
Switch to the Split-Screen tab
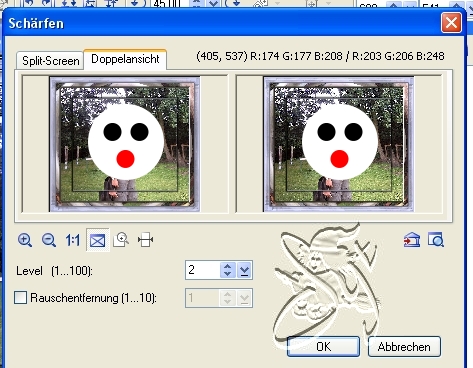[50, 61]
